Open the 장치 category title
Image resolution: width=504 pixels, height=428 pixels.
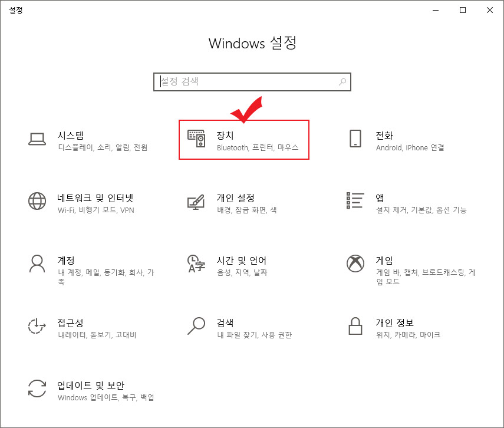(x=225, y=136)
